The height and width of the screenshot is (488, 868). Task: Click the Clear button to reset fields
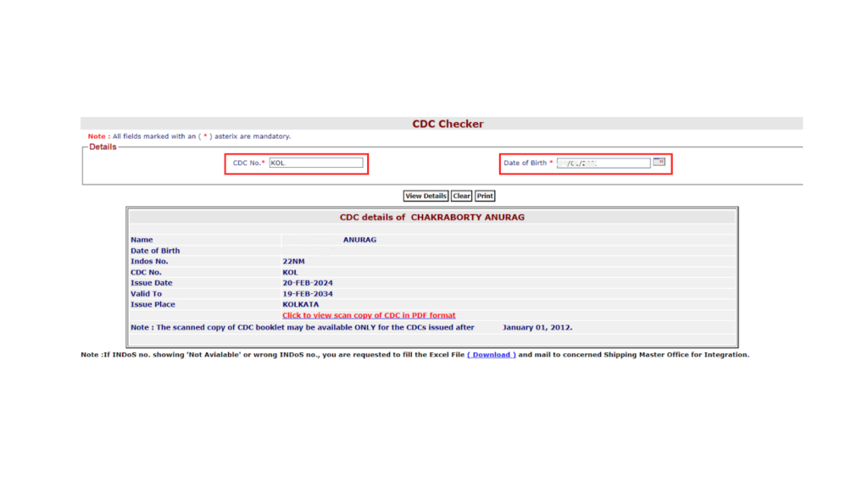click(461, 196)
